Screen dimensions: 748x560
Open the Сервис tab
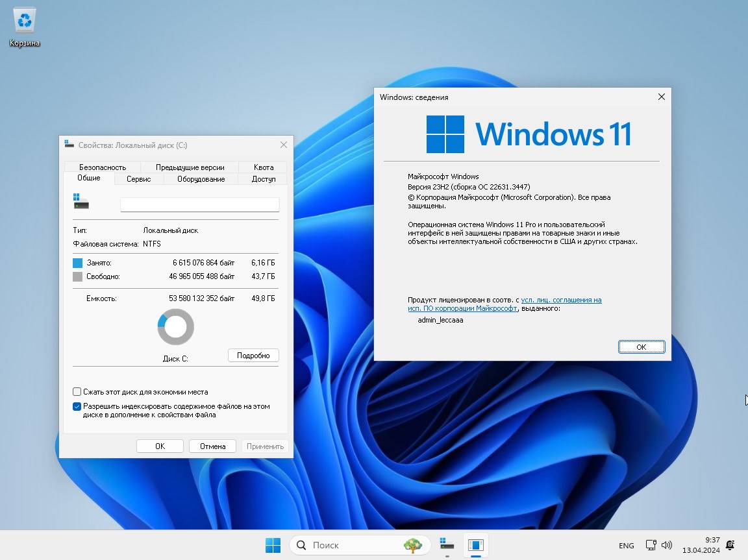[x=138, y=179]
